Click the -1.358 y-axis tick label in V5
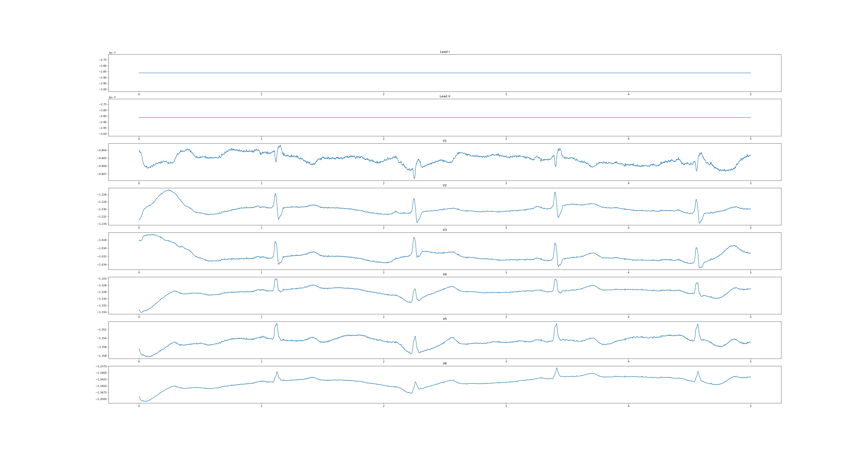This screenshot has height=453, width=868. tap(102, 356)
